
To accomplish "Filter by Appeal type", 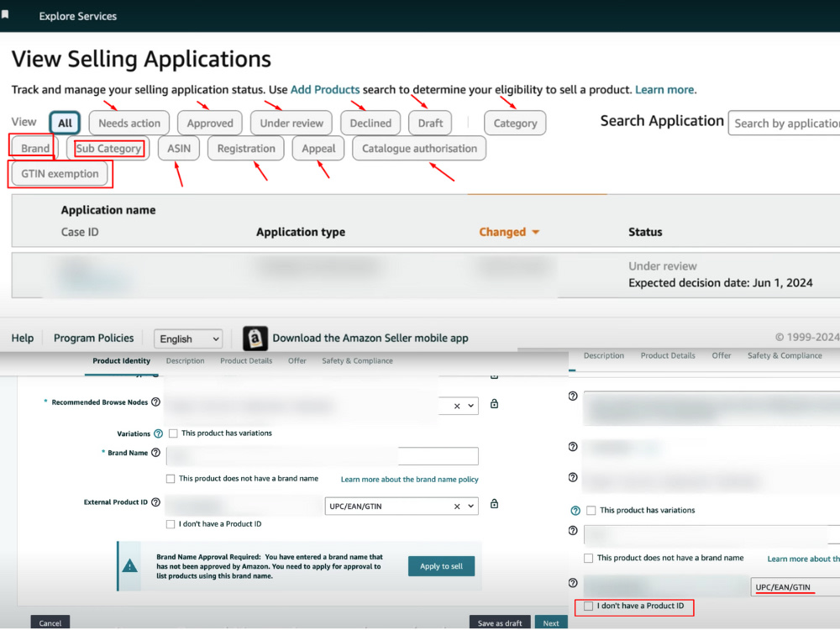I will tap(318, 148).
